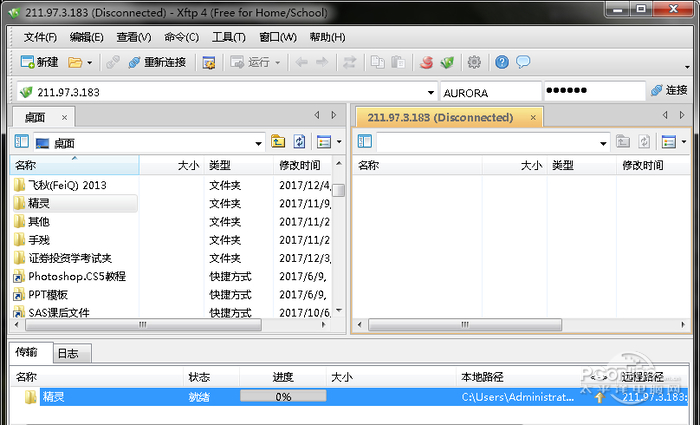700x425 pixels.
Task: Switch to the 日志 log tab
Action: click(x=68, y=353)
